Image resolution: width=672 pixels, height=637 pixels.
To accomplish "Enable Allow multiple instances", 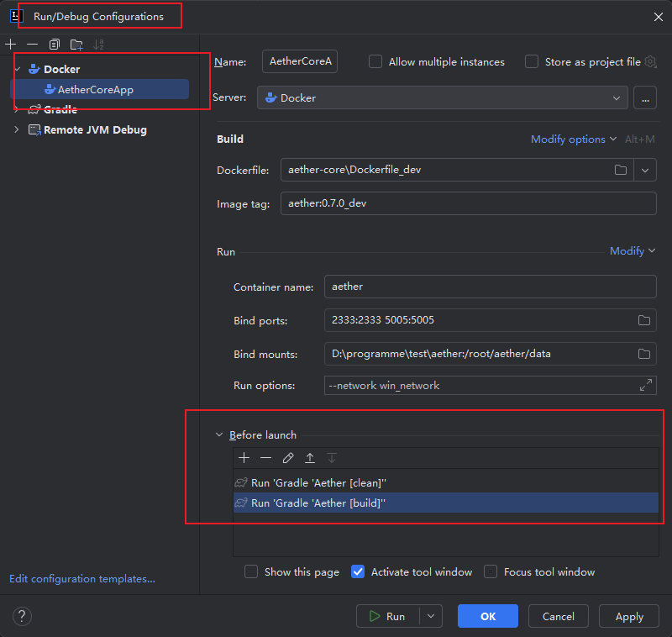I will pyautogui.click(x=375, y=61).
